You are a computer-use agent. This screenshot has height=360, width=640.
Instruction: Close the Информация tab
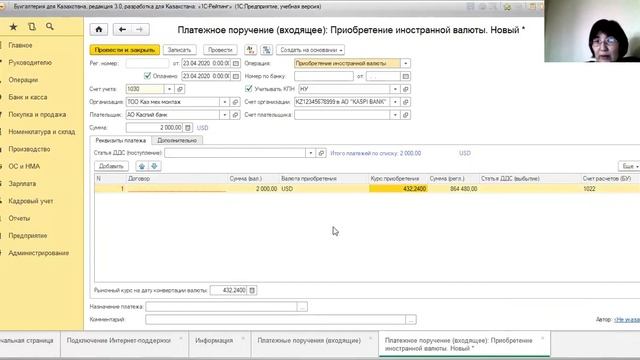(x=243, y=338)
